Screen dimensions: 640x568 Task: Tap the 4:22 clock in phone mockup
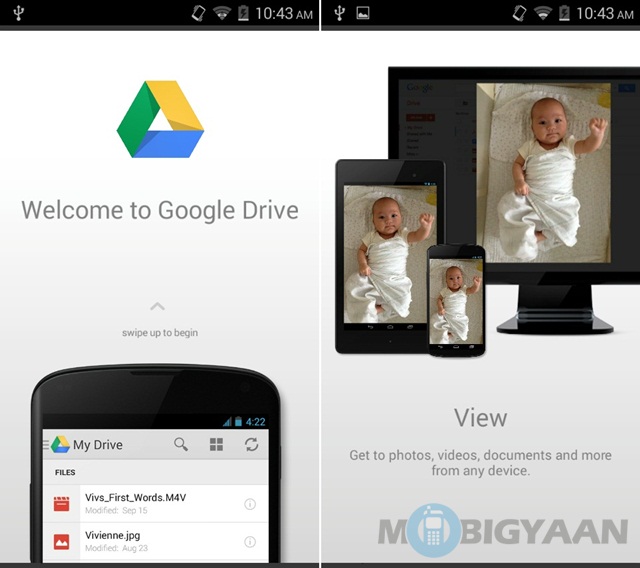click(x=256, y=422)
